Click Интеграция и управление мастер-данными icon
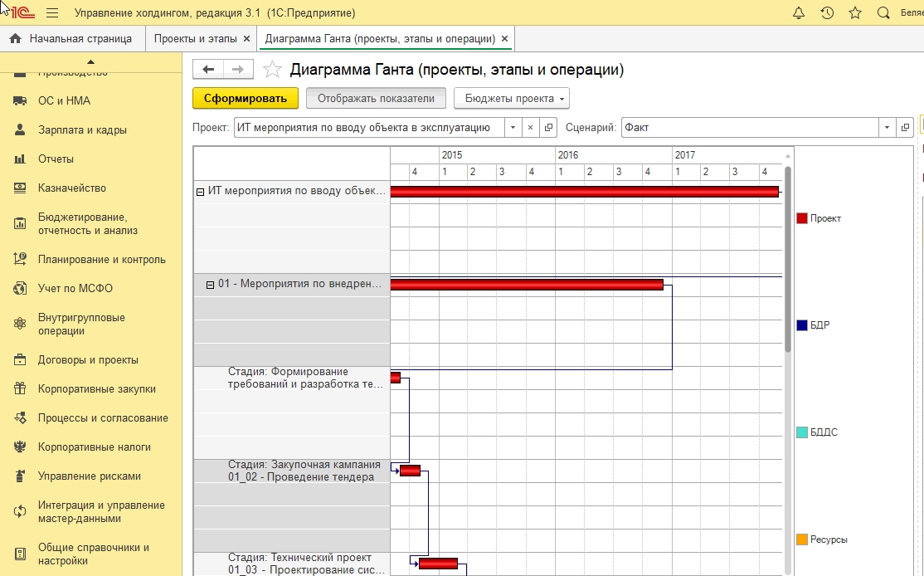 click(20, 512)
